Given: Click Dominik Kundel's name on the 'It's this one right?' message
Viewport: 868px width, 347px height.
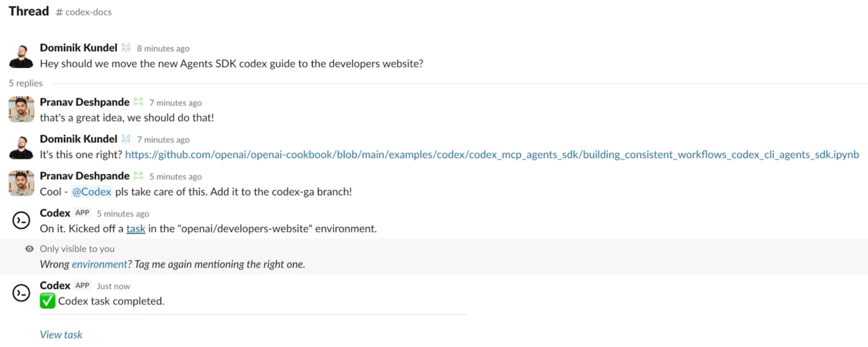Looking at the screenshot, I should pyautogui.click(x=79, y=139).
